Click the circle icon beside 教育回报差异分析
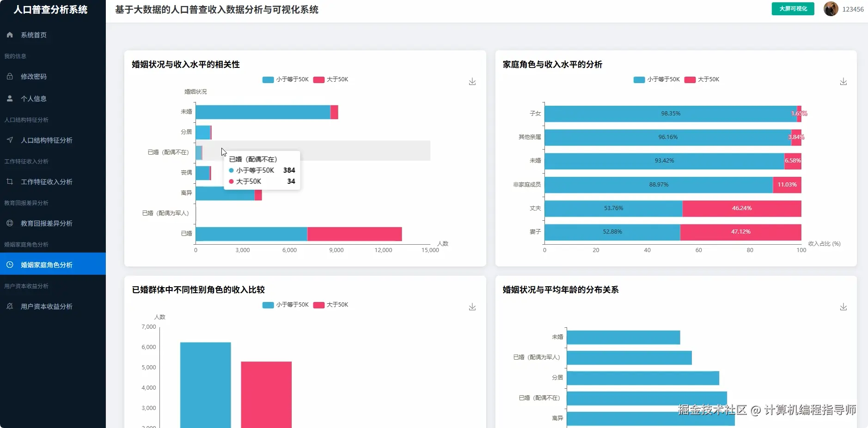The width and height of the screenshot is (868, 428). 10,223
